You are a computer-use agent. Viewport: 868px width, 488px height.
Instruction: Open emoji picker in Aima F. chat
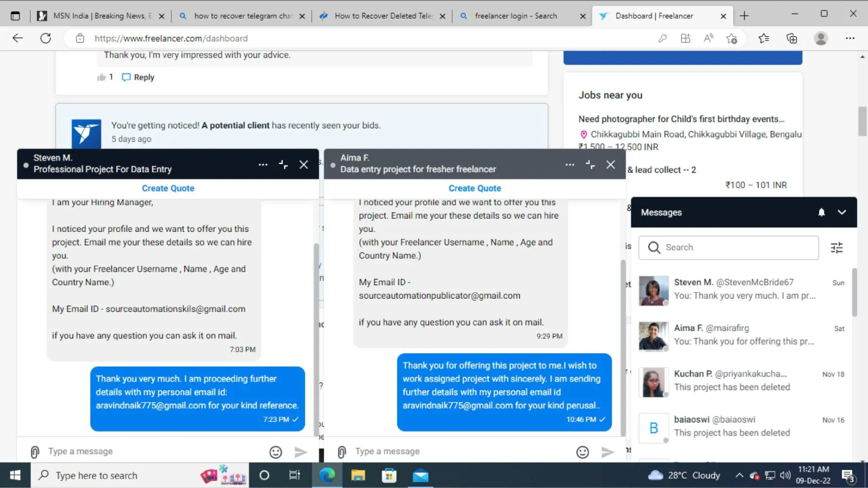(x=582, y=452)
